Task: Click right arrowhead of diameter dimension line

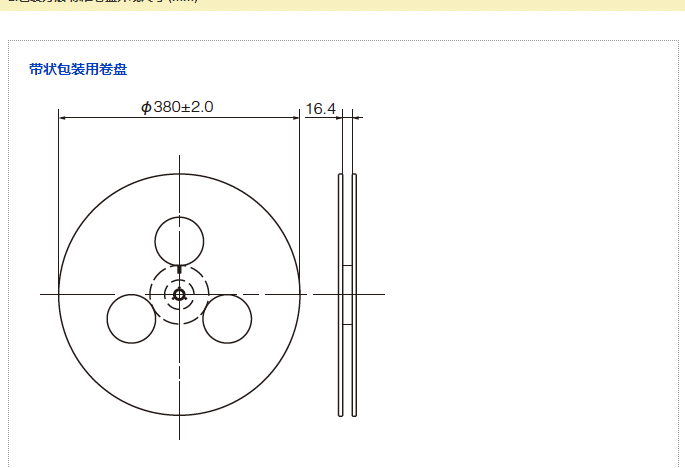Action: click(x=296, y=118)
